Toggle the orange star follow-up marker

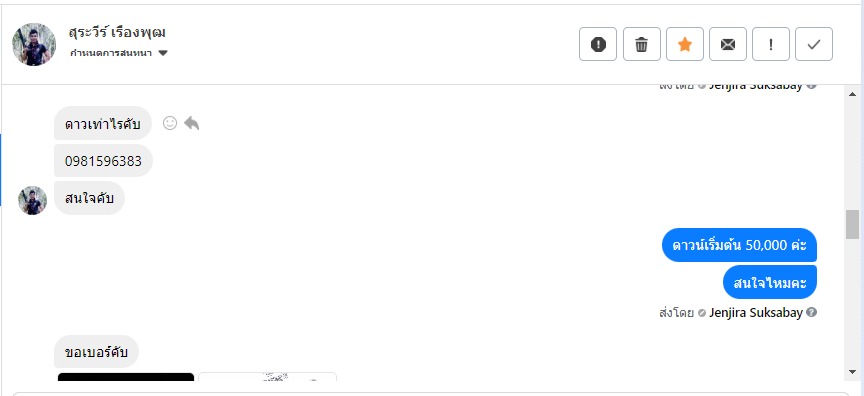click(x=684, y=44)
